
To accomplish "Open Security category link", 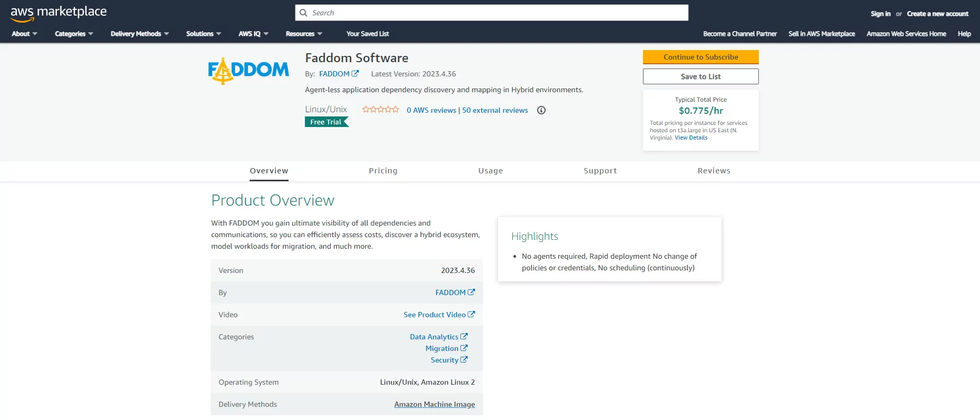I will tap(444, 360).
